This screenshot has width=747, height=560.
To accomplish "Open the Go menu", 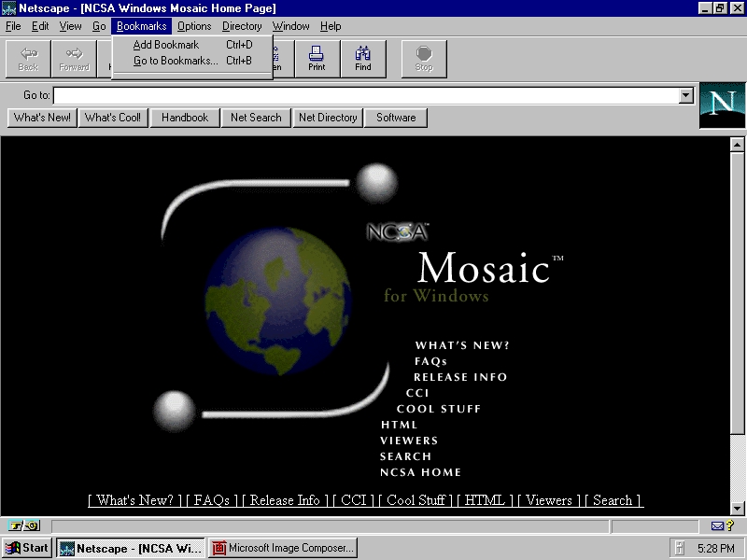I will click(99, 26).
